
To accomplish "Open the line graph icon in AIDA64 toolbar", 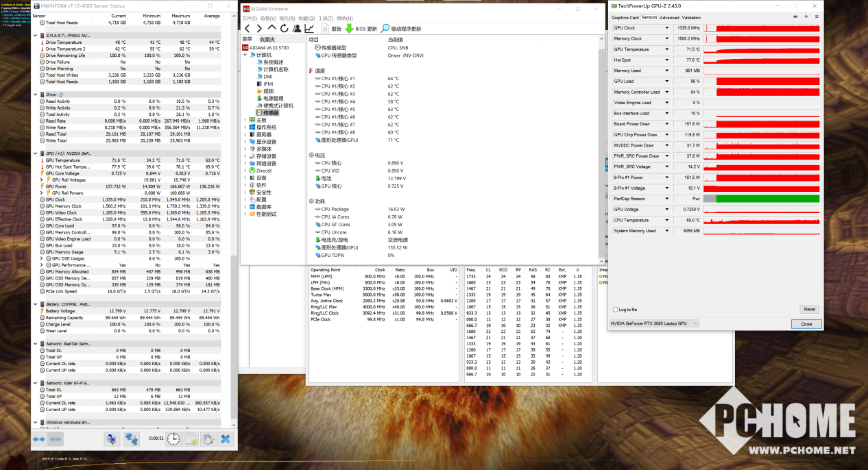I will 309,29.
